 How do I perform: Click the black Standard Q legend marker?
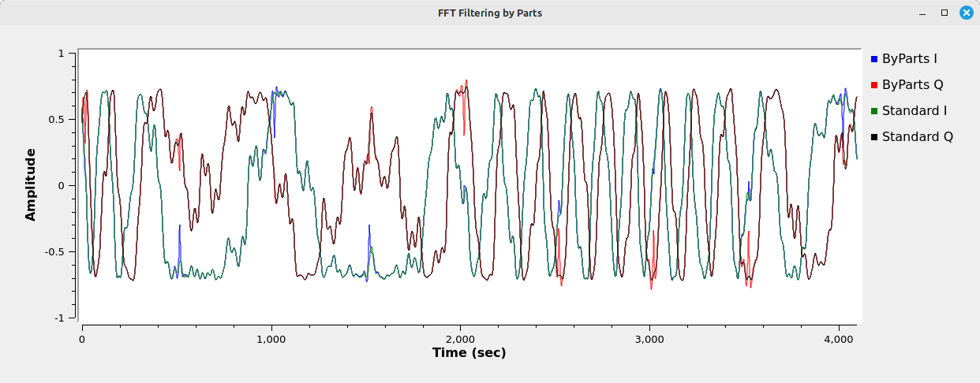[x=874, y=137]
